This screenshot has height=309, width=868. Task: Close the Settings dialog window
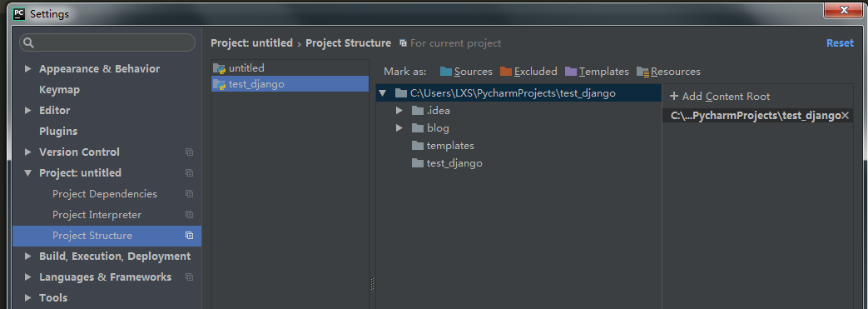click(x=844, y=10)
